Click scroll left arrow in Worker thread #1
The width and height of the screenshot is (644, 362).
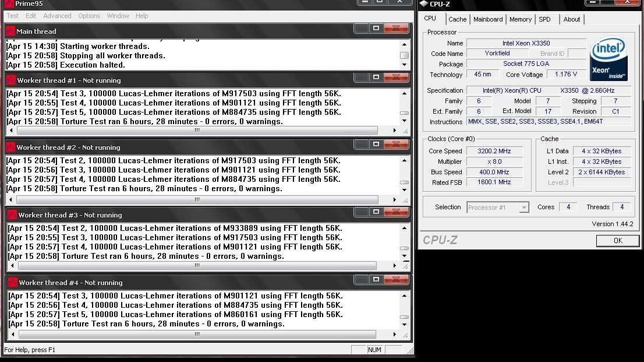(11, 131)
